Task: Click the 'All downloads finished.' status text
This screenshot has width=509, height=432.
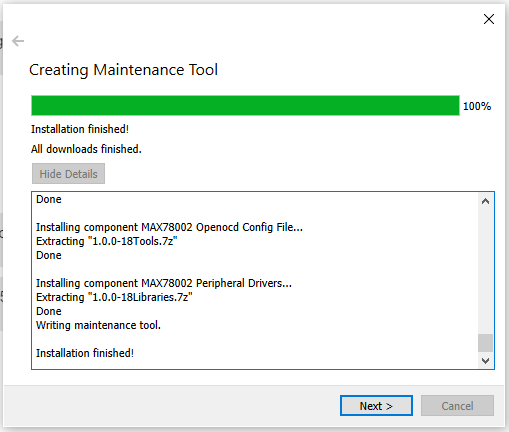Action: point(86,149)
